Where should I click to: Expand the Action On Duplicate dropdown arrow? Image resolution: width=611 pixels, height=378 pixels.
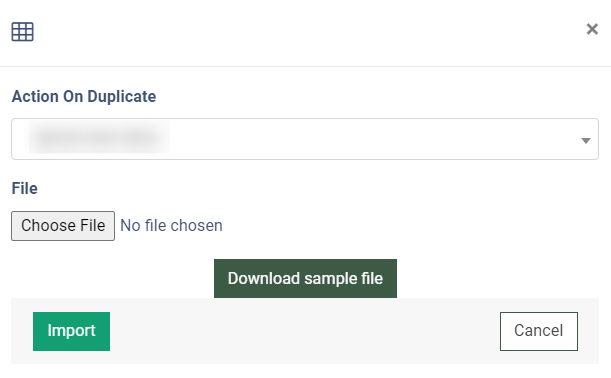(x=585, y=140)
